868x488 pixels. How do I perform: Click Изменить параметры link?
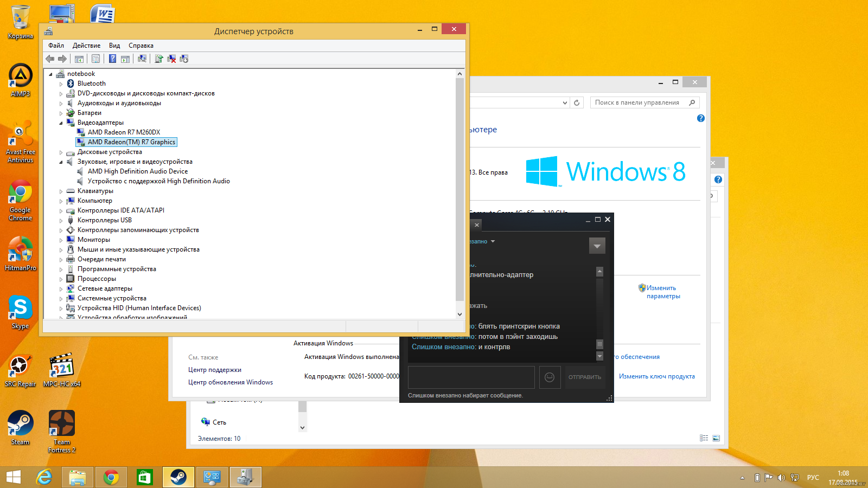pos(663,292)
